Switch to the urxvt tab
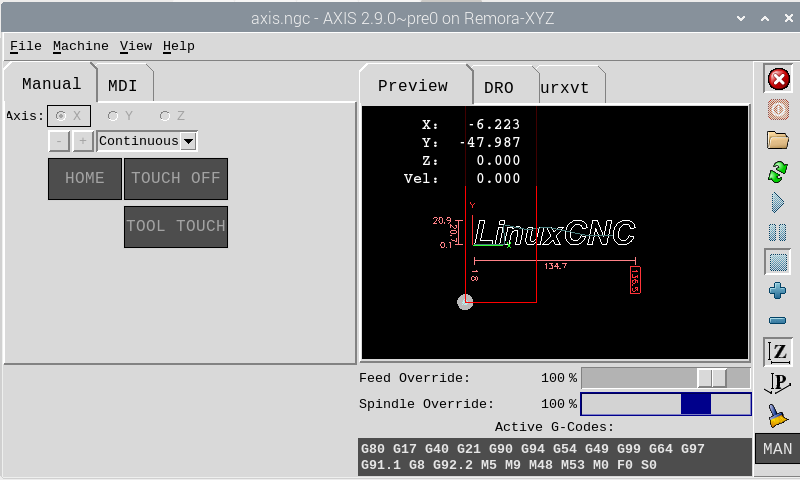 [567, 87]
